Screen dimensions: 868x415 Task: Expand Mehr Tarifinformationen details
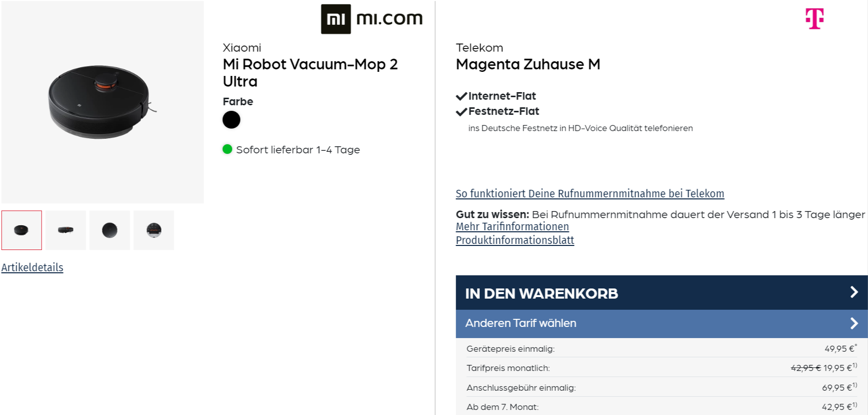[x=512, y=227]
